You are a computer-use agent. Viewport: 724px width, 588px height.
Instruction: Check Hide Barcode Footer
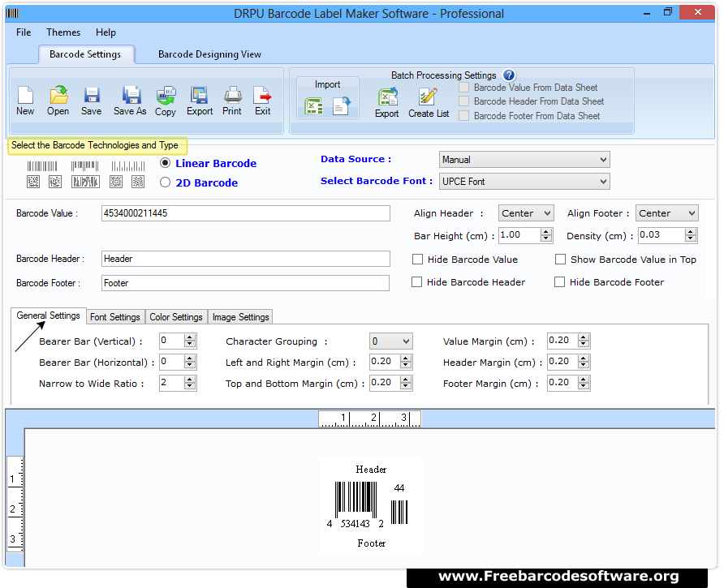pyautogui.click(x=559, y=282)
